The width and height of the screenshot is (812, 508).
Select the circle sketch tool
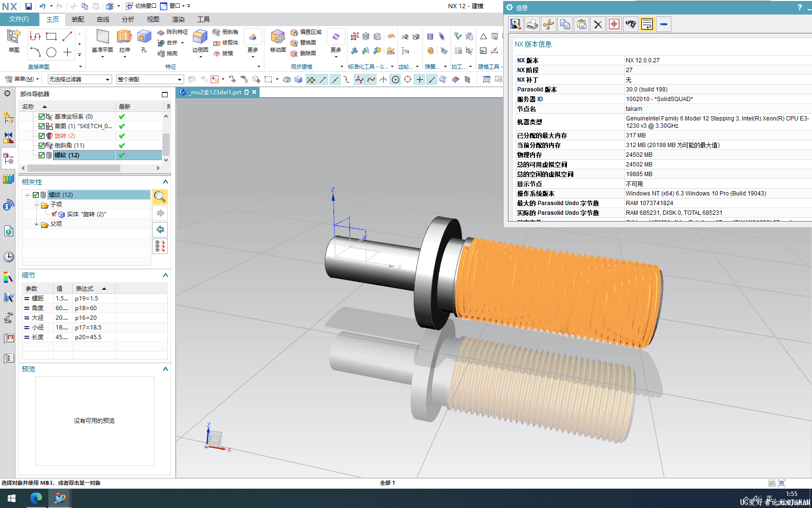click(x=51, y=52)
